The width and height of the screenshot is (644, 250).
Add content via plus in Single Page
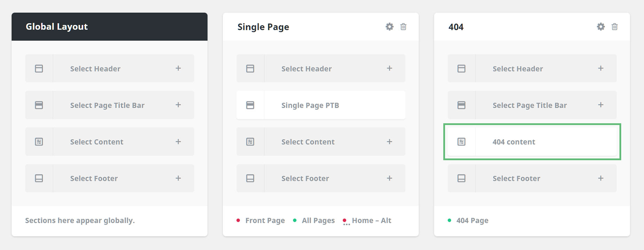pos(390,142)
